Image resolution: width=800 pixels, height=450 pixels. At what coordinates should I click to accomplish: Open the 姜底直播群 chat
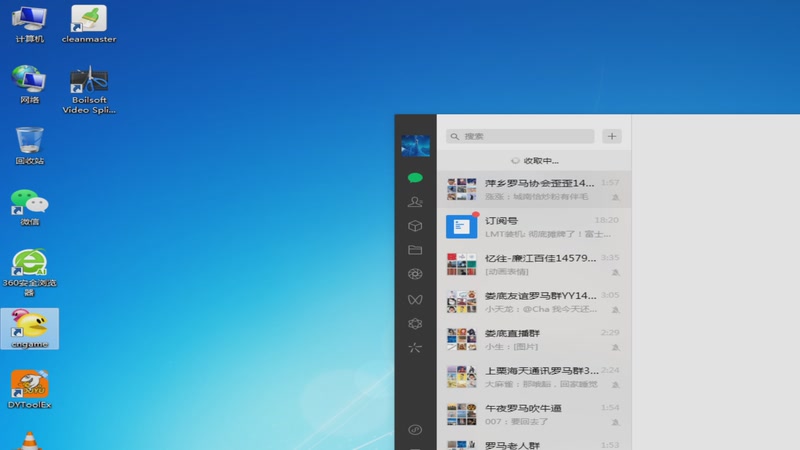(534, 339)
